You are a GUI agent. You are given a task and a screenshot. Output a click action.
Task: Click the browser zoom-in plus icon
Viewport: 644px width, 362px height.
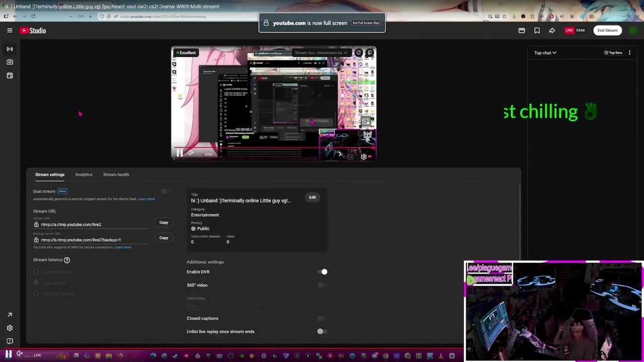click(x=91, y=16)
